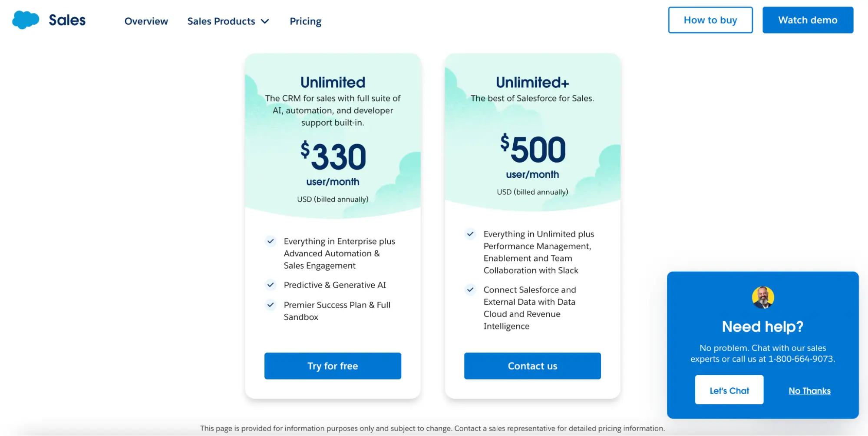Click the How to buy button

point(710,20)
